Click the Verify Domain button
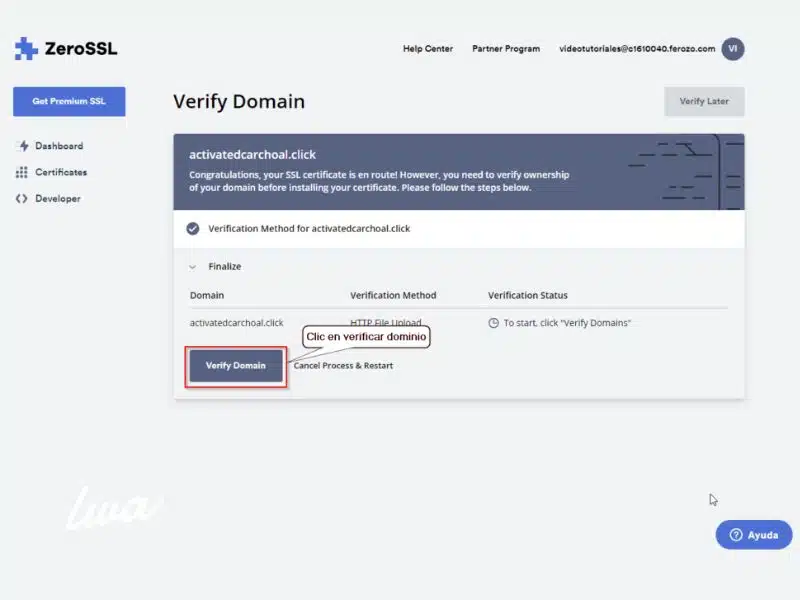This screenshot has height=600, width=800. (235, 366)
